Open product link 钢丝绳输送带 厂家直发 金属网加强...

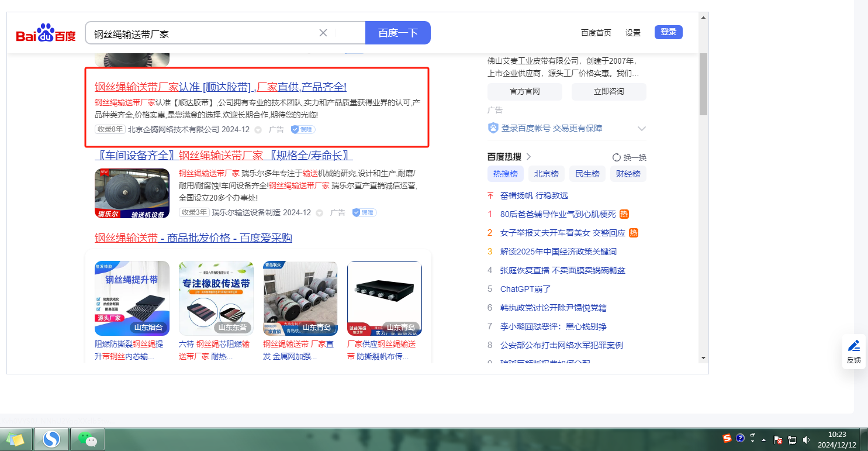click(x=299, y=350)
